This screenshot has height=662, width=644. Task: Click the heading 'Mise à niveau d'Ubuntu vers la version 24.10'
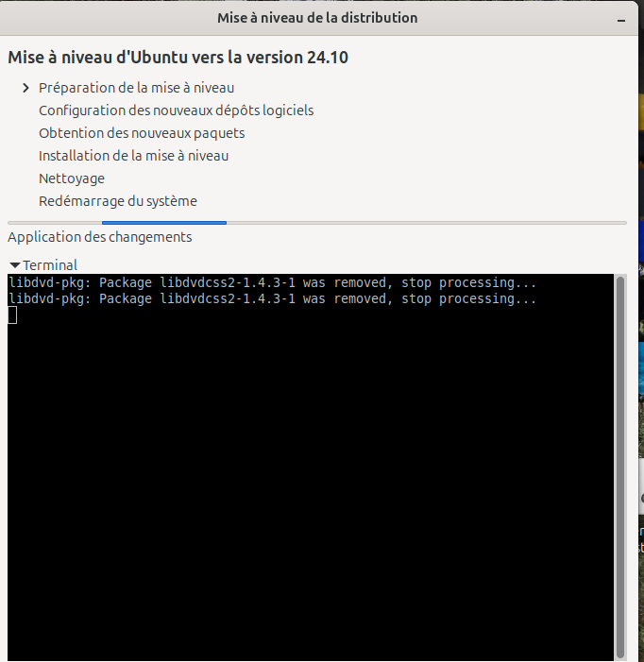pyautogui.click(x=178, y=58)
